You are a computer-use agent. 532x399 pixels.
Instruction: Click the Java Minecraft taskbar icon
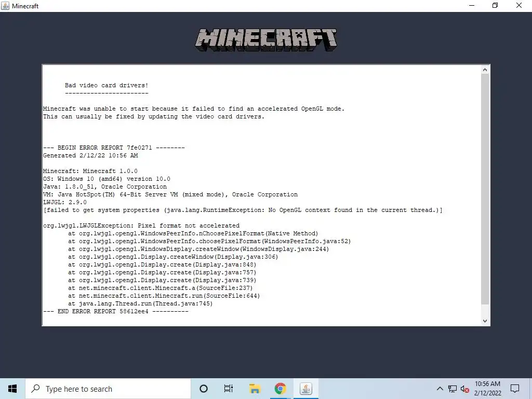(305, 389)
